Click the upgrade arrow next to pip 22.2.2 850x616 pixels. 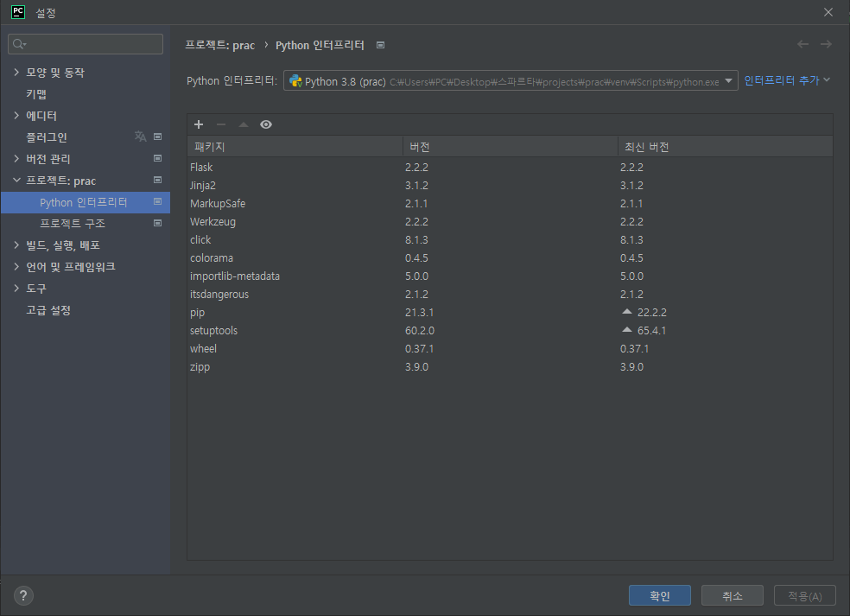tap(627, 312)
